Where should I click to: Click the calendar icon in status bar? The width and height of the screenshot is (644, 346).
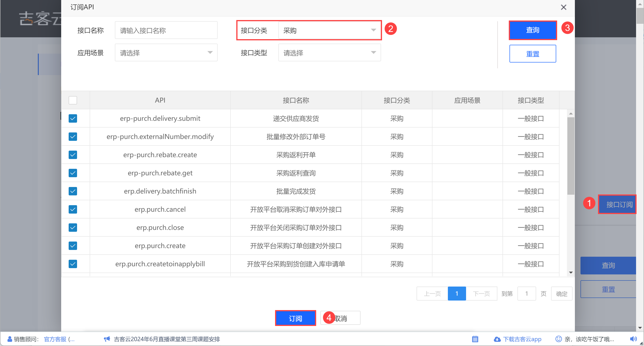pos(475,339)
